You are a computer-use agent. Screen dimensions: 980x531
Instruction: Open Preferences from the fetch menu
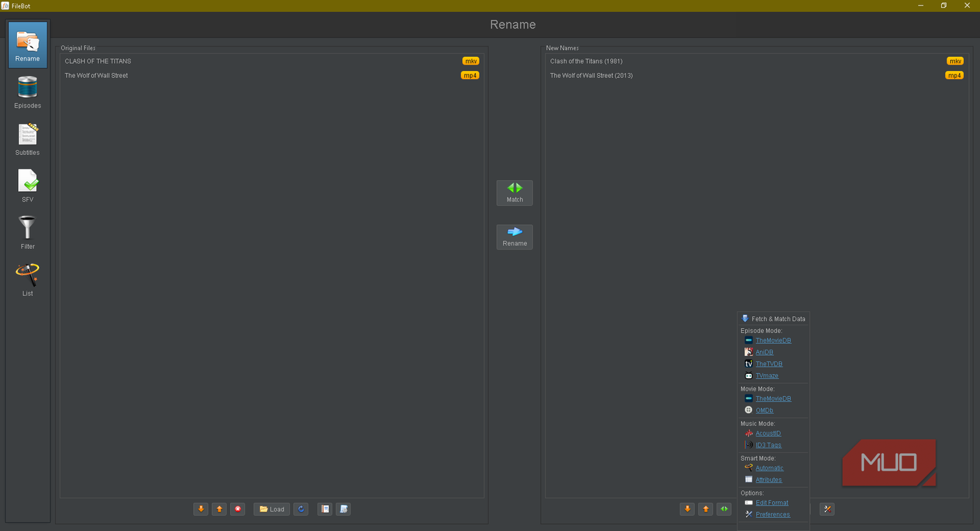coord(772,515)
